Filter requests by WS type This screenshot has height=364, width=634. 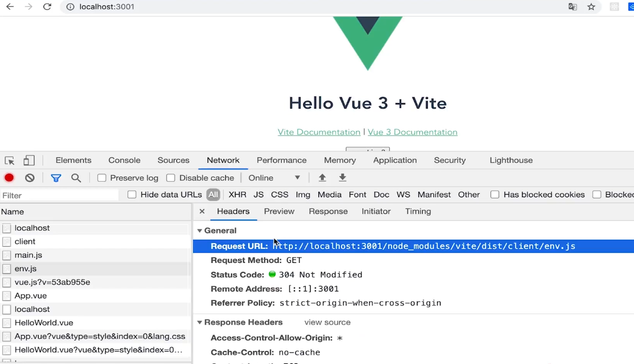[403, 195]
